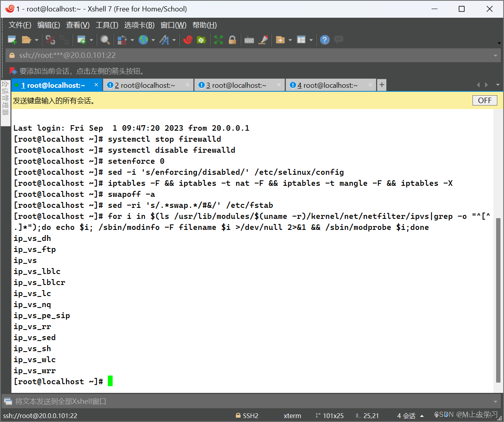Click the green Xagent icon
504x422 pixels.
click(201, 40)
